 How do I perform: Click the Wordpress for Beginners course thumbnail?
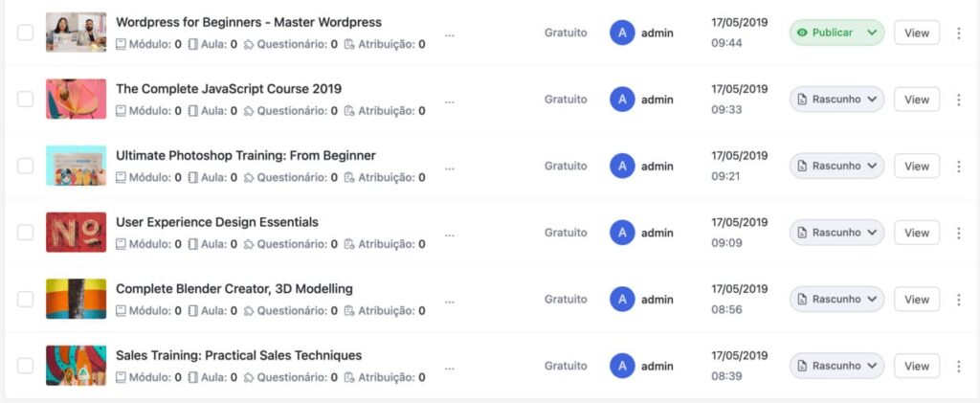(x=76, y=33)
